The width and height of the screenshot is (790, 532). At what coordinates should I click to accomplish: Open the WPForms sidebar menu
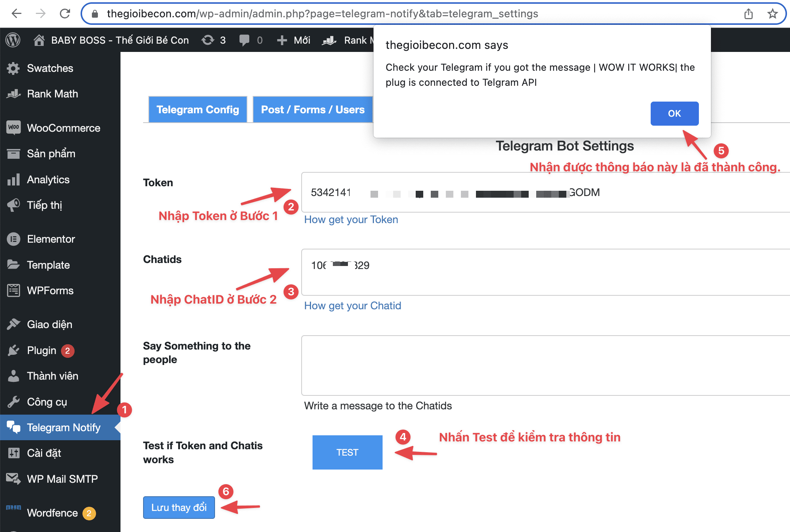[x=50, y=290]
